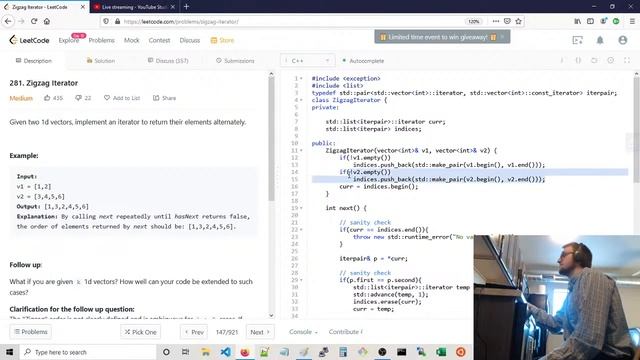Open the user profile avatar menu
Screen dimensions: 640x360
click(622, 40)
